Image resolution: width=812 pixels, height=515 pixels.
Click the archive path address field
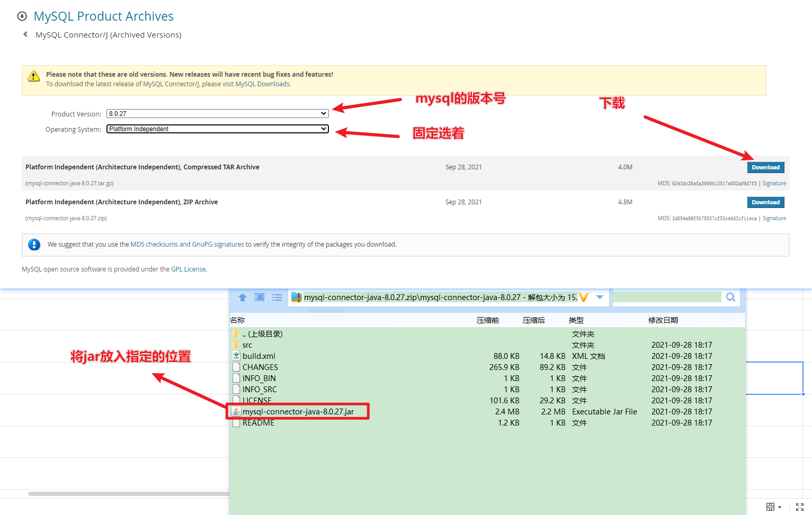tap(441, 297)
